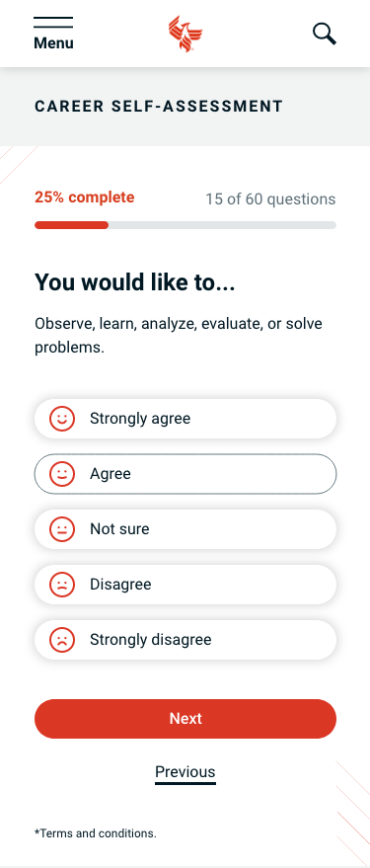Click the '15 of 60 questions' counter
The height and width of the screenshot is (868, 370).
(x=270, y=199)
